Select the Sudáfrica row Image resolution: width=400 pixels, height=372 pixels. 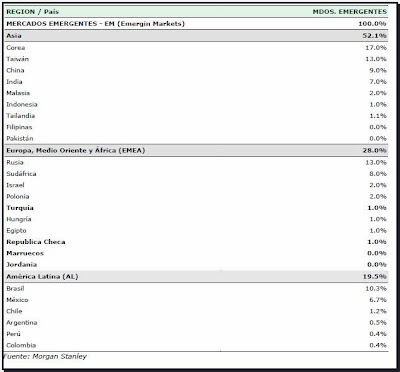click(x=196, y=174)
